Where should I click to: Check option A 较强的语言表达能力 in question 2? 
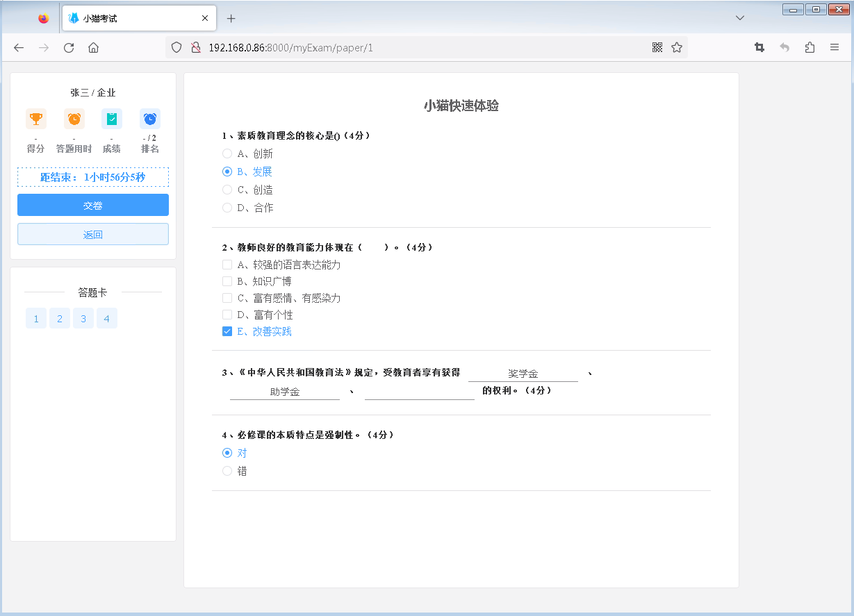pos(227,265)
